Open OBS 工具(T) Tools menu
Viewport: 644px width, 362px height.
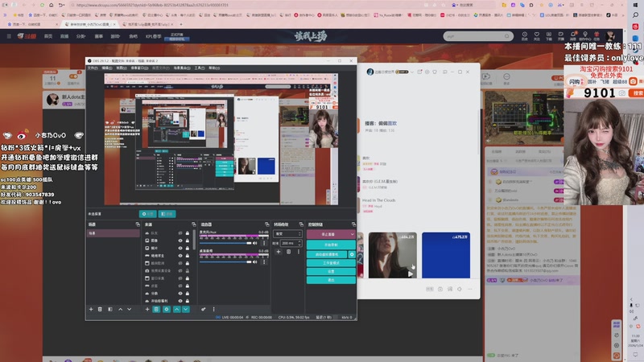(x=200, y=68)
